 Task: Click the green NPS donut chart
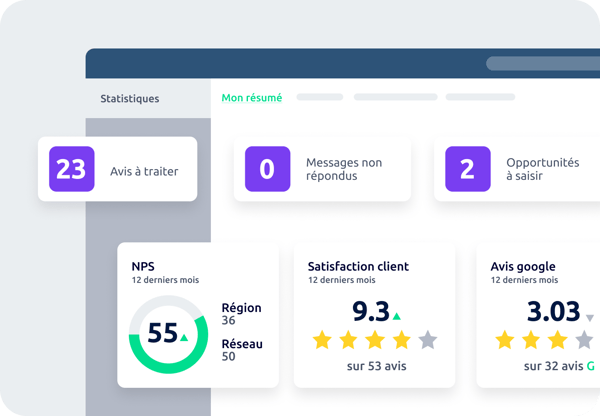click(167, 332)
